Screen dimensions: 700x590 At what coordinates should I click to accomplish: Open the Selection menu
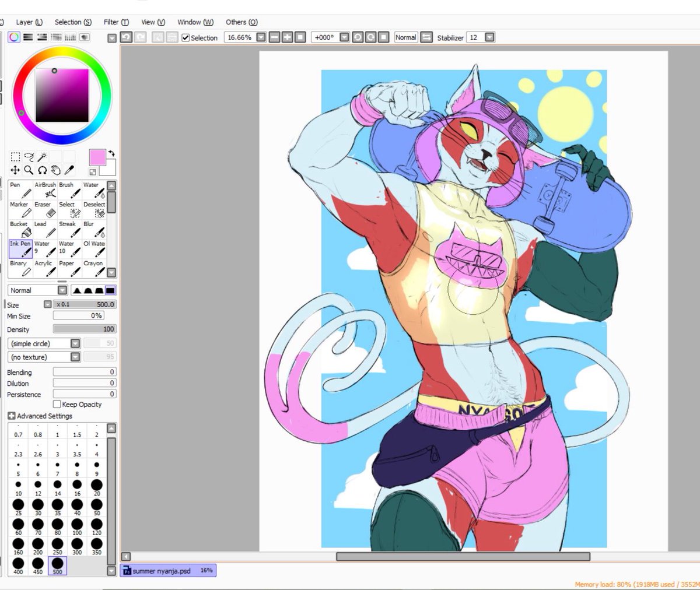(x=73, y=22)
